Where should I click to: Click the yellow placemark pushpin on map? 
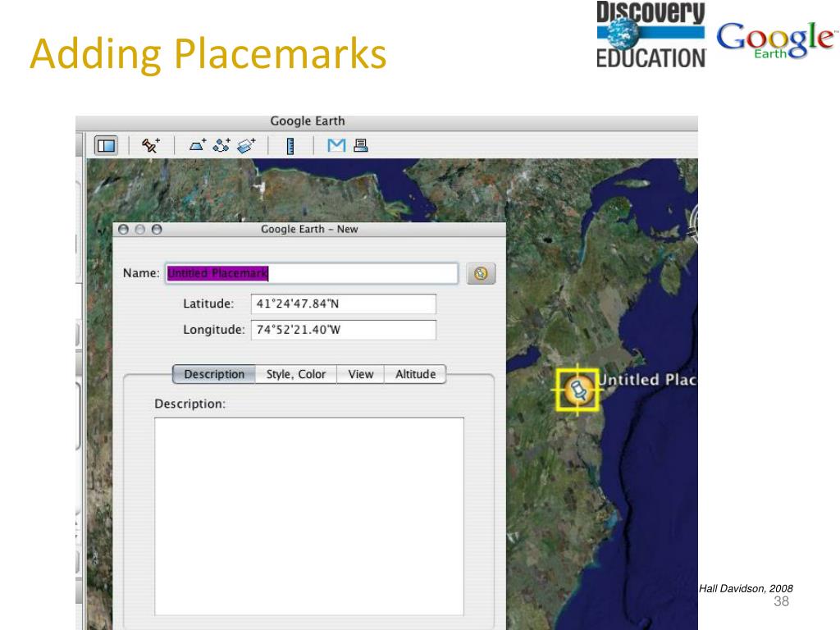(x=577, y=390)
